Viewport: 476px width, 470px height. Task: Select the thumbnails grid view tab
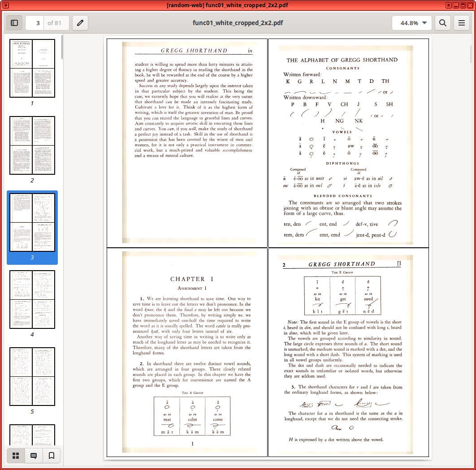[x=16, y=456]
